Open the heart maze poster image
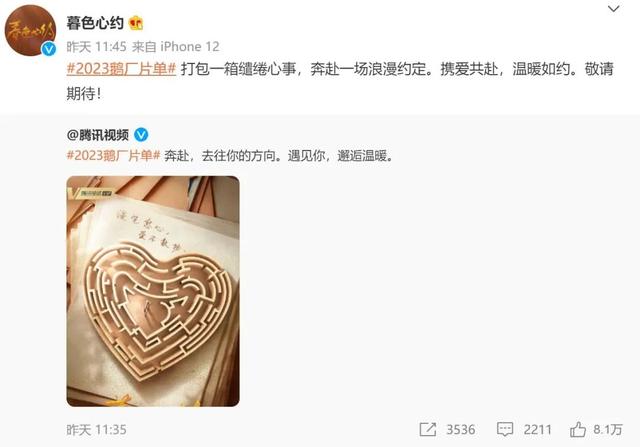Image resolution: width=640 pixels, height=447 pixels. coord(153,291)
